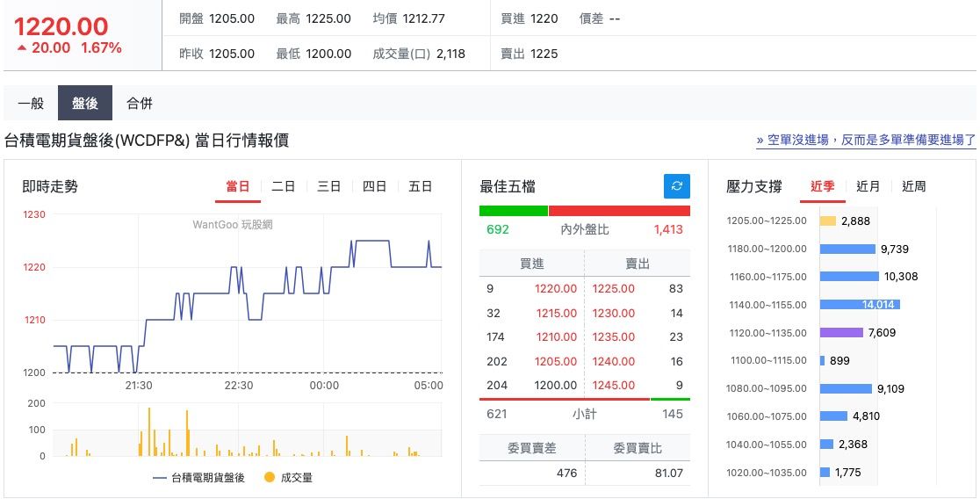
Task: Click the 最低 1200.00 quote field
Action: click(313, 54)
